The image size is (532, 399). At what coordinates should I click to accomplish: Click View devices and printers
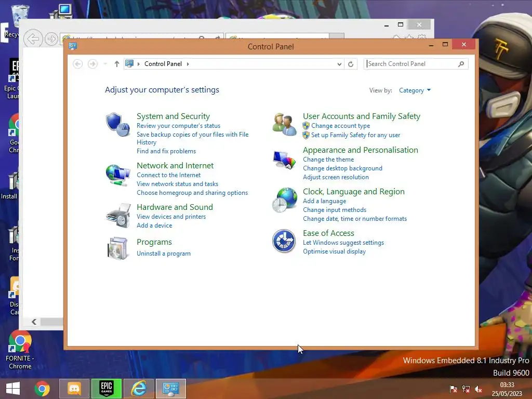[171, 217]
